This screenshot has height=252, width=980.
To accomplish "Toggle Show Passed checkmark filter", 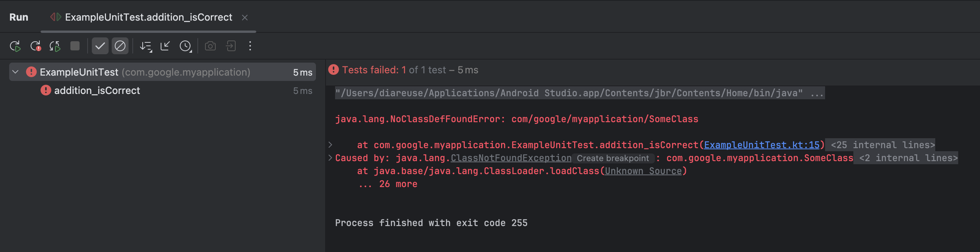I will (x=100, y=46).
